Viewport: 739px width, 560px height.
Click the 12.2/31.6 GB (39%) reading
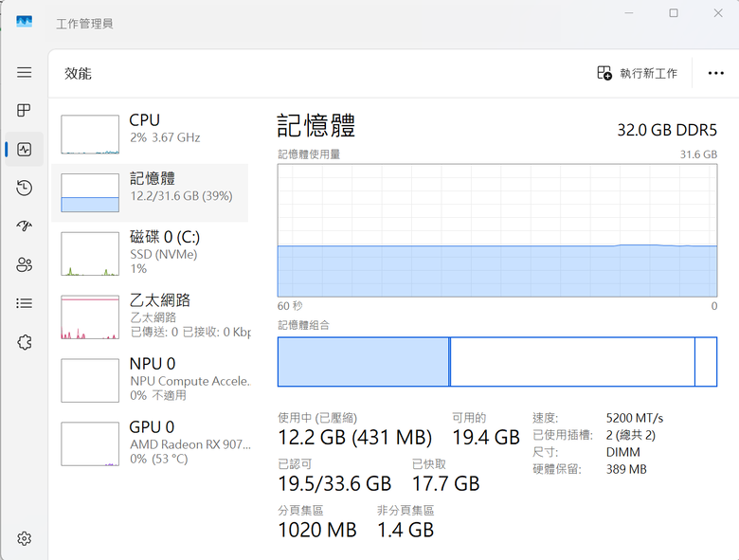182,196
